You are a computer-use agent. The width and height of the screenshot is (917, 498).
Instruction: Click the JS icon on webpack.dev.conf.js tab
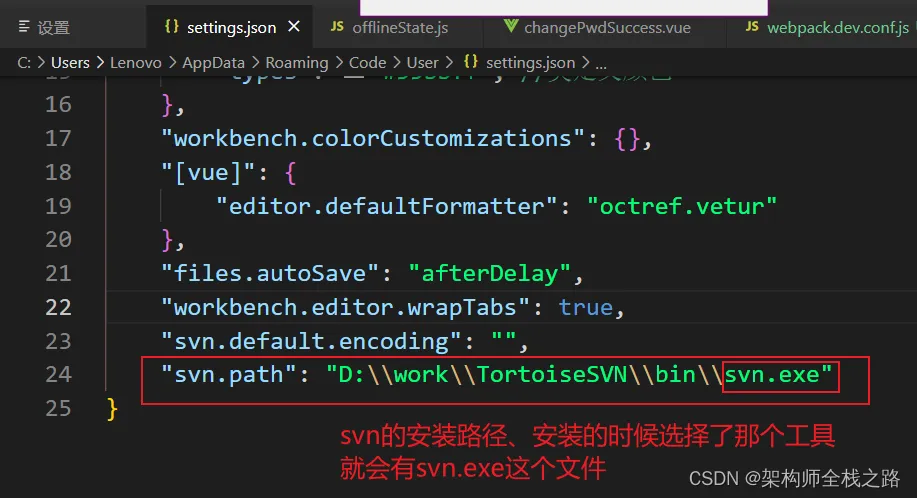[x=752, y=26]
